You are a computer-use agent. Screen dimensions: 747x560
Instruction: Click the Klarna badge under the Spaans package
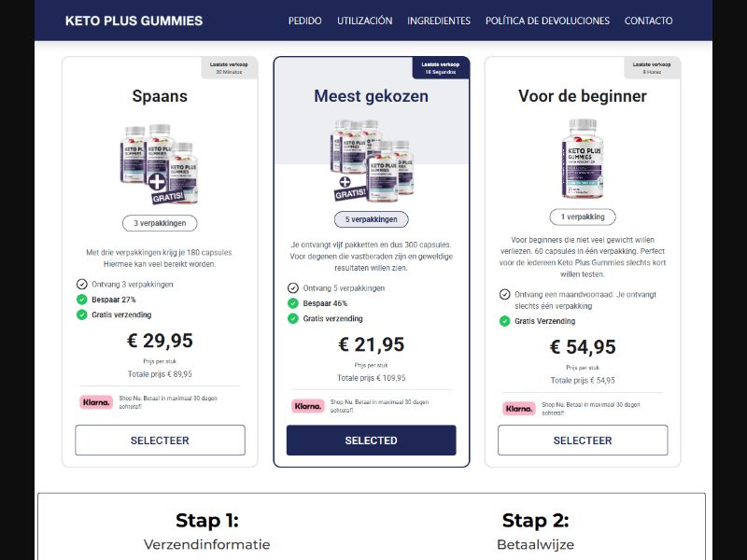(x=96, y=403)
